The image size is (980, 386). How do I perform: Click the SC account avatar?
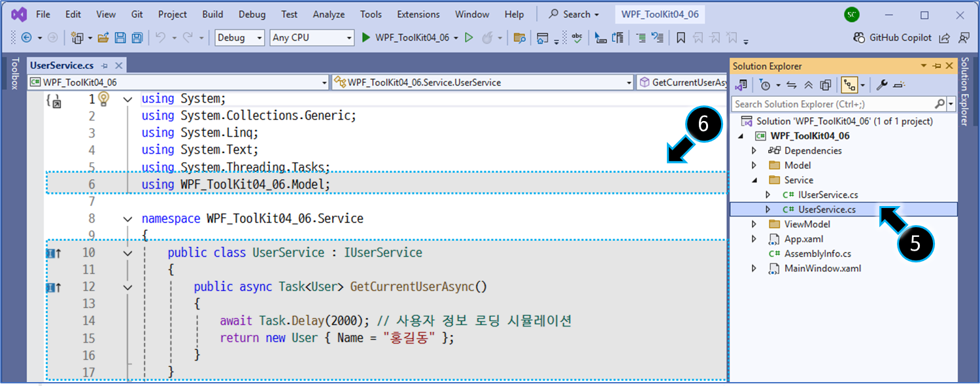(851, 14)
